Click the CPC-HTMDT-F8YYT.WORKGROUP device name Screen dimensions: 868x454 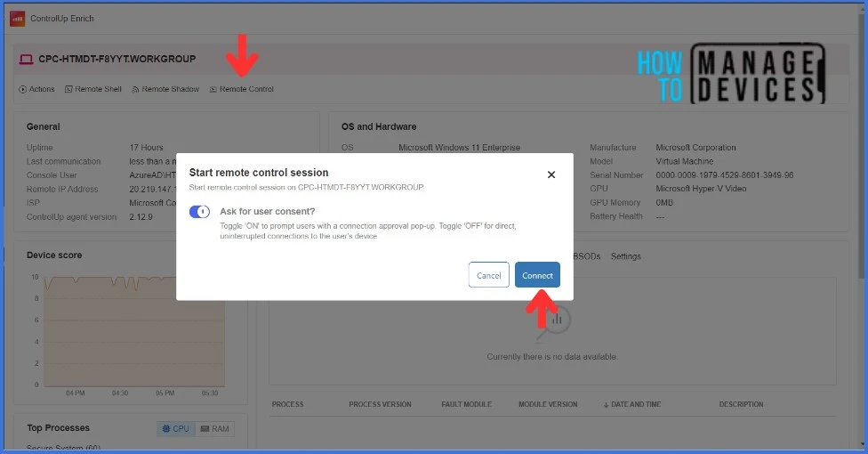coord(117,59)
